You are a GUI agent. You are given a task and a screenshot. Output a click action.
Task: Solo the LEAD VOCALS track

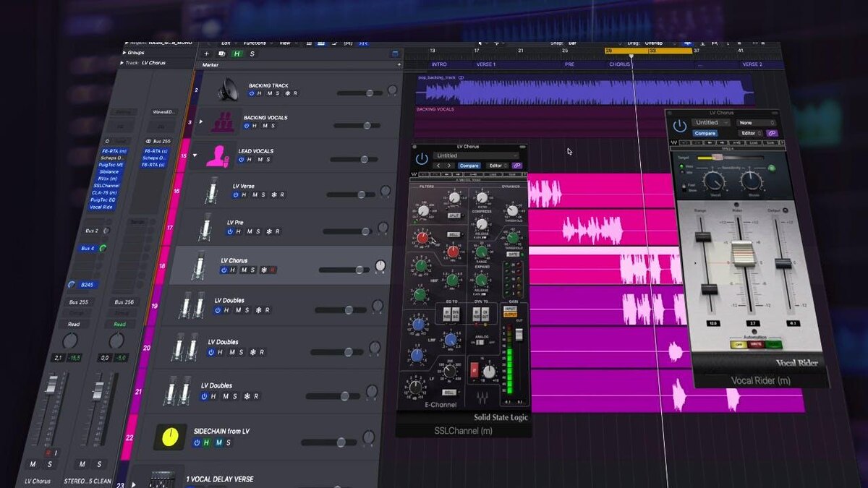(x=267, y=160)
